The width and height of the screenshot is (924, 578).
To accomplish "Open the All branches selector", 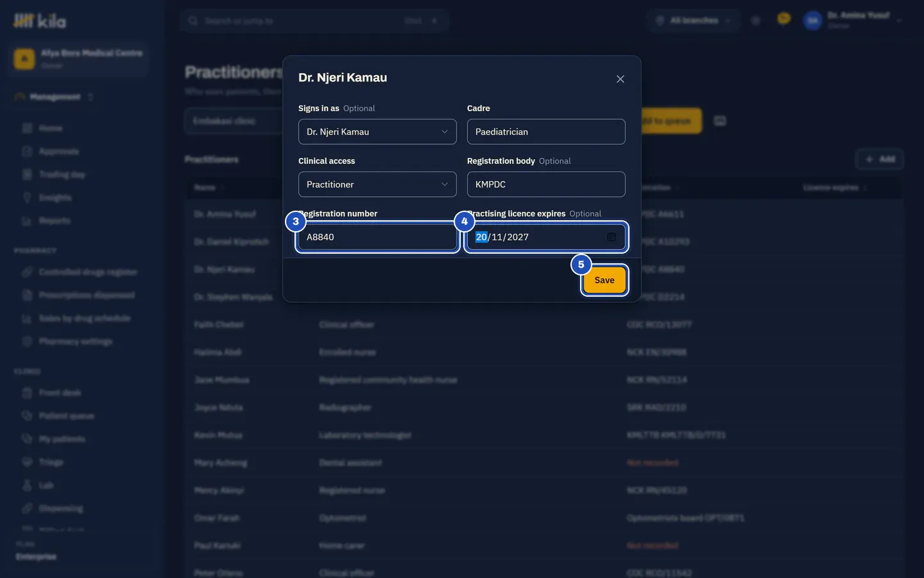I will point(693,21).
